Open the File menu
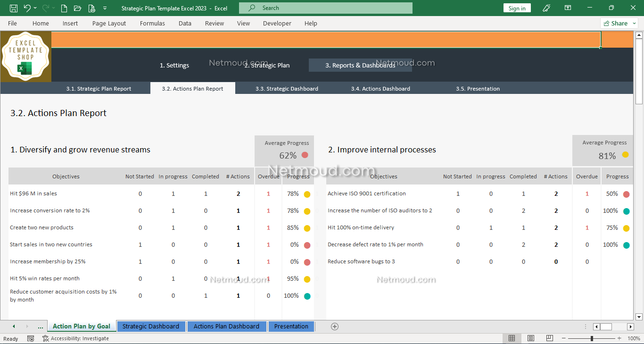The height and width of the screenshot is (344, 644). 13,23
